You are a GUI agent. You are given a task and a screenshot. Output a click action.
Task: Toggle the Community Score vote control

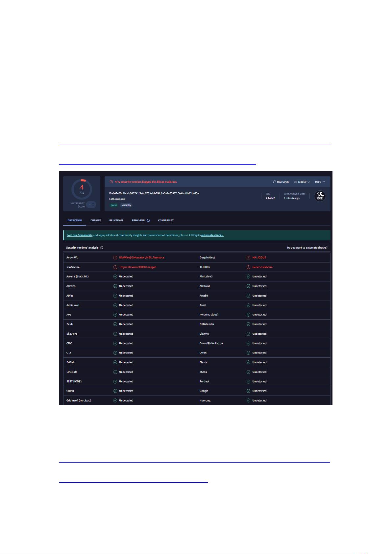pos(91,205)
